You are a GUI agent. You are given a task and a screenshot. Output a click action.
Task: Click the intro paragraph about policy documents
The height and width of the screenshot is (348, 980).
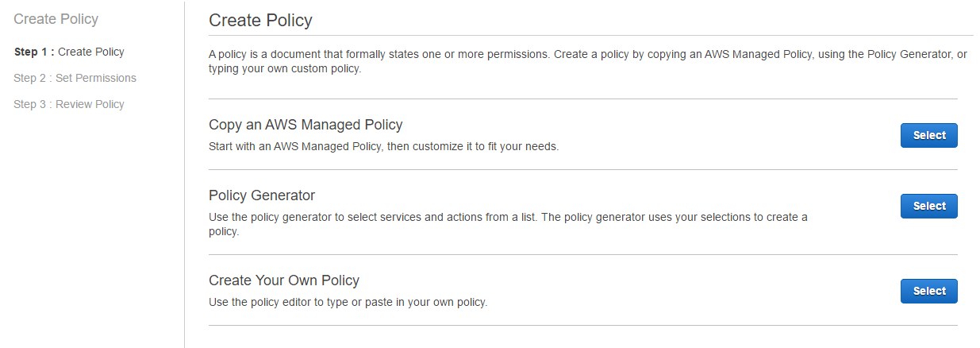point(588,61)
